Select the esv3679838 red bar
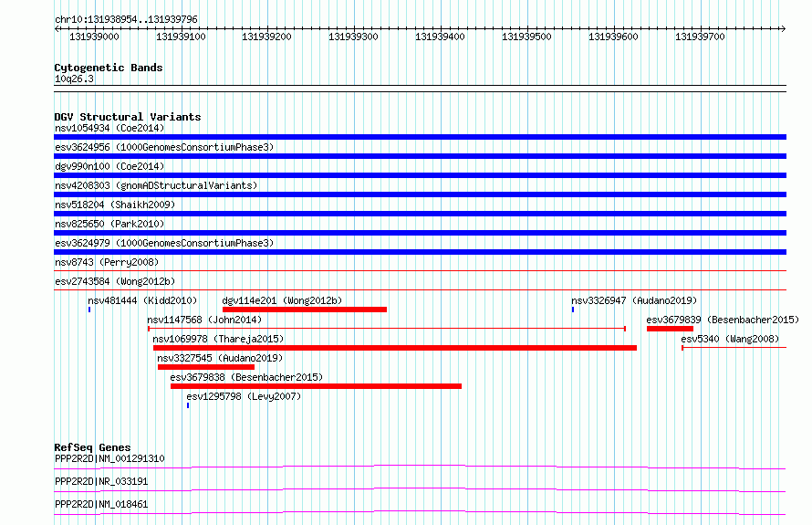The width and height of the screenshot is (812, 525). tap(316, 386)
